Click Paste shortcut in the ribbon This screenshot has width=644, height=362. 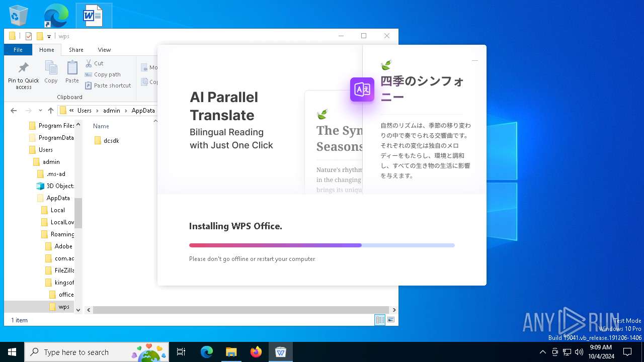click(108, 85)
